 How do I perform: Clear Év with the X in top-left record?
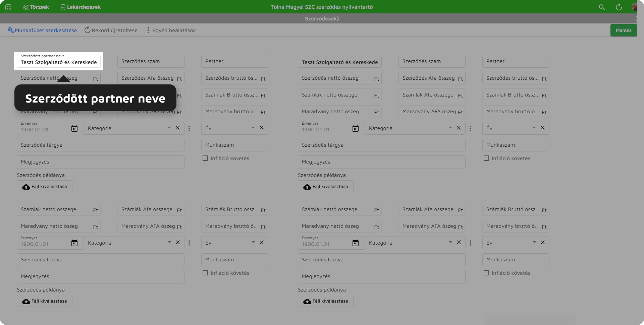point(262,128)
